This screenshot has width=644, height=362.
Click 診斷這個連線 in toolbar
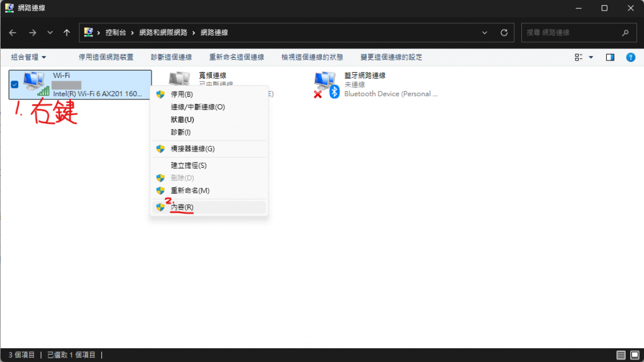click(x=171, y=57)
